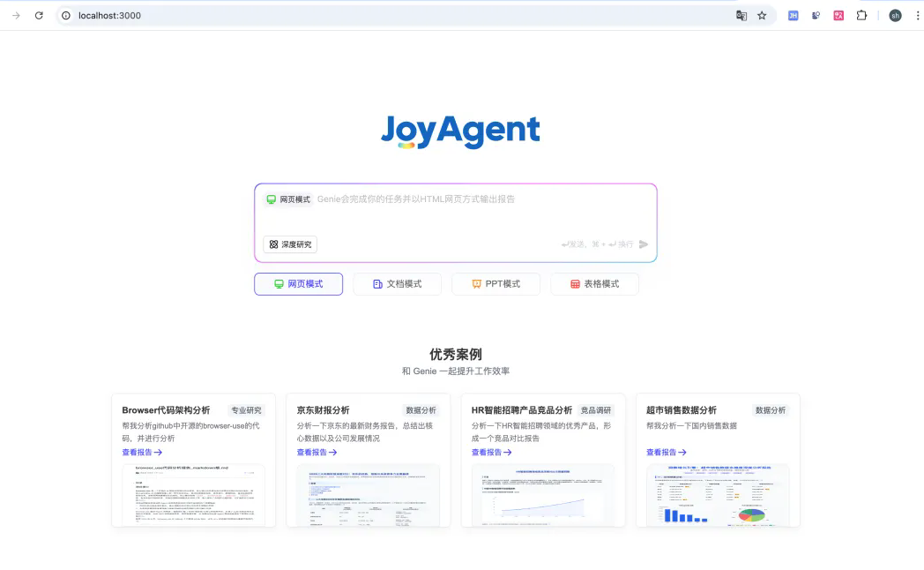The image size is (924, 570).
Task: Click the dark blob extension icon
Action: click(x=816, y=15)
